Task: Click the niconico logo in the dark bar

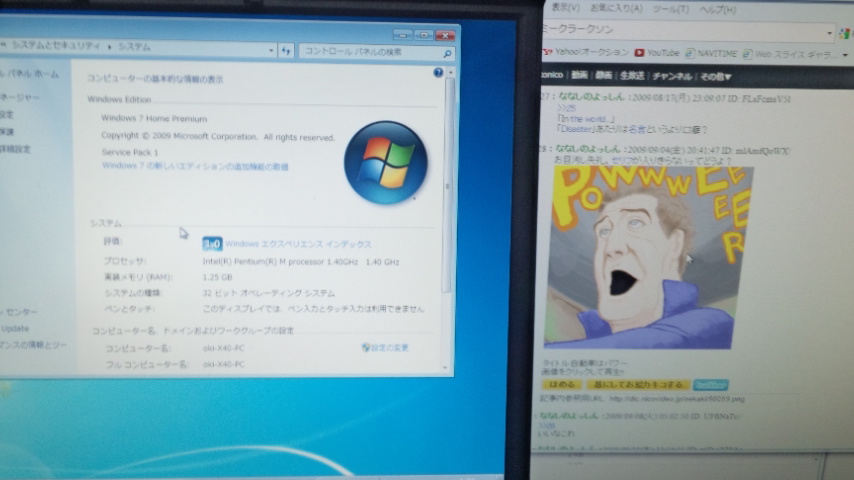Action: pos(551,75)
